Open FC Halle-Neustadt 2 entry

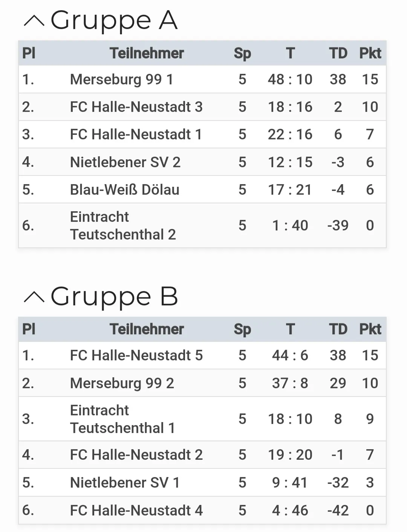click(202, 455)
